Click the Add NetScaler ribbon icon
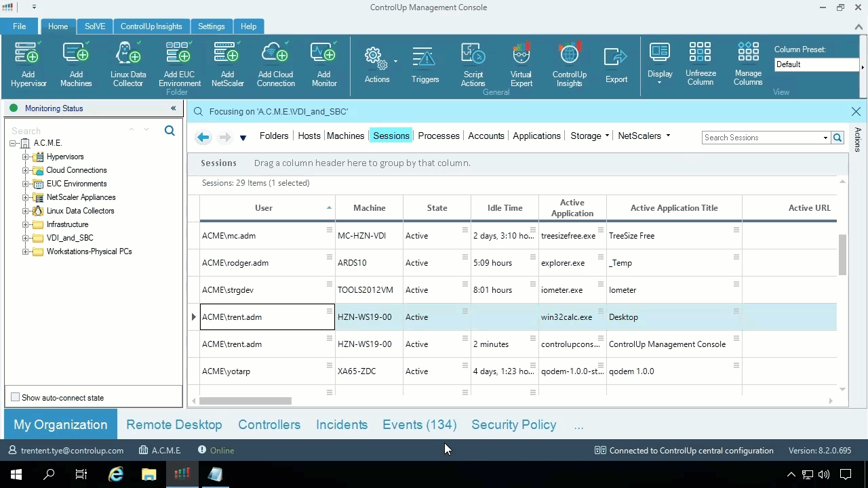 point(227,64)
